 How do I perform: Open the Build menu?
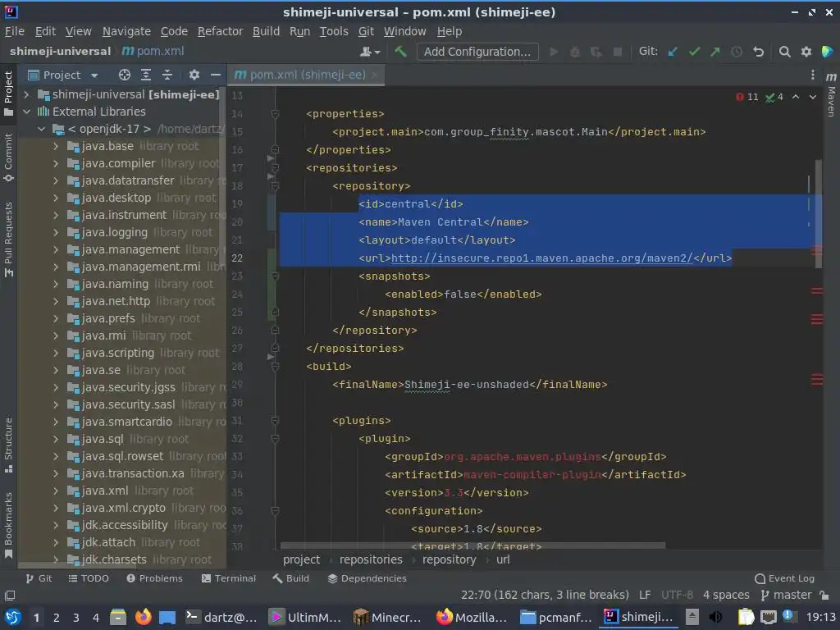click(x=266, y=31)
